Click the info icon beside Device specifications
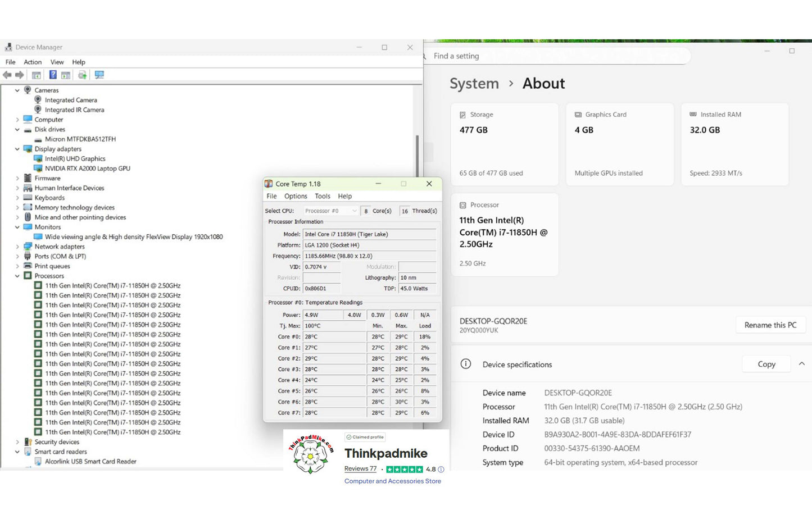Screen dimensions: 812x510 tap(466, 364)
